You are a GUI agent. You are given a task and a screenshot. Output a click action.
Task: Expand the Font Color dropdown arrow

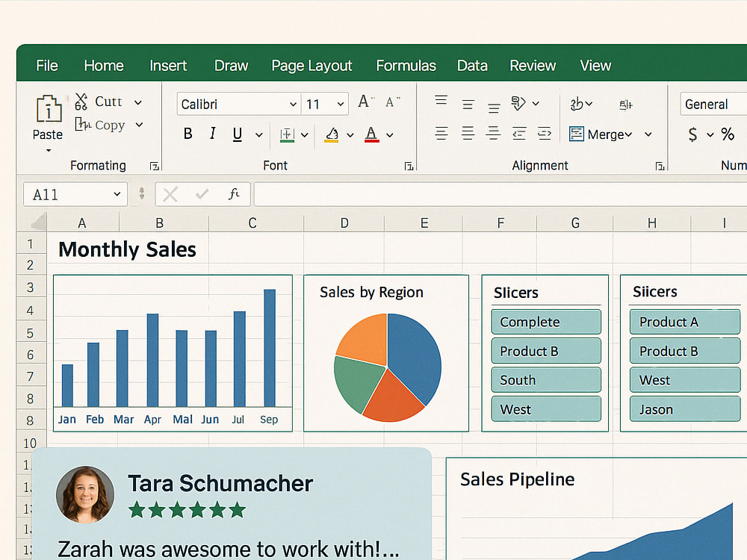390,135
